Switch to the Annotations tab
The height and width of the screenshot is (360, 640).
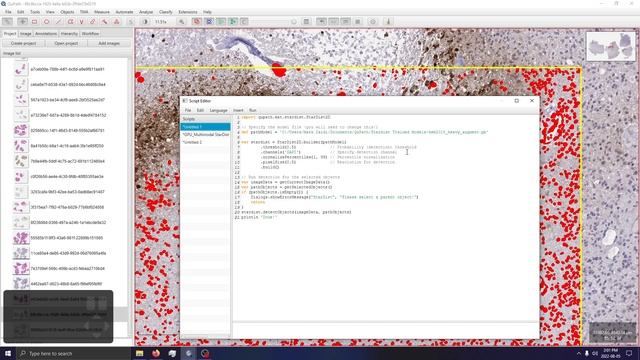tap(46, 33)
